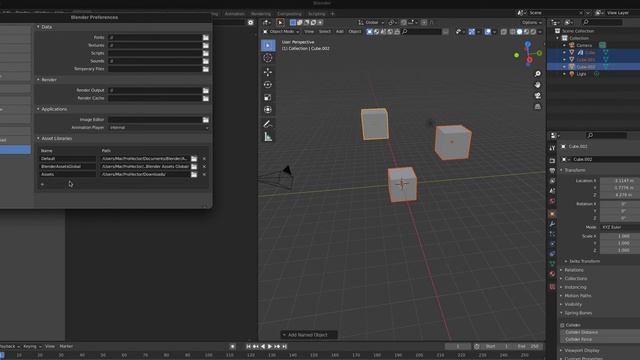
Task: Jump to the timeline start button
Action: (248, 347)
